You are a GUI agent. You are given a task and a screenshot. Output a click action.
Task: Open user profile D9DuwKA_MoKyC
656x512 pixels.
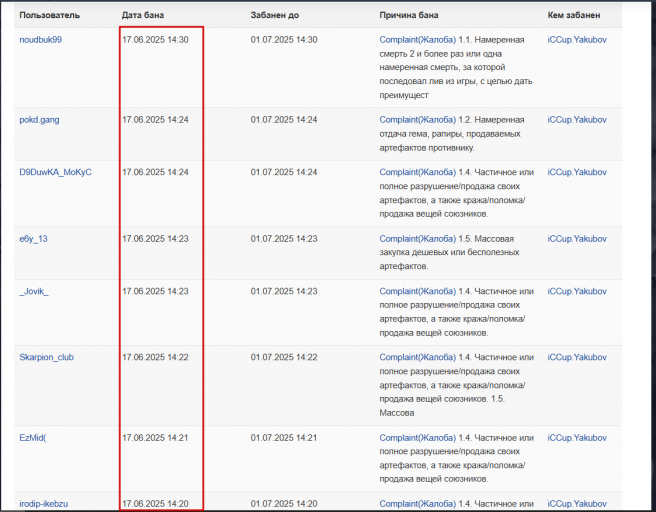tap(55, 172)
